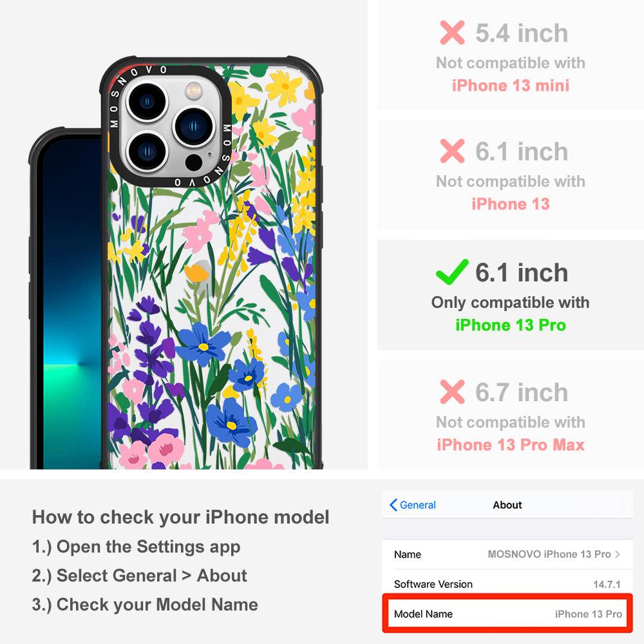Click the red X above iPhone 13 text

tap(452, 151)
